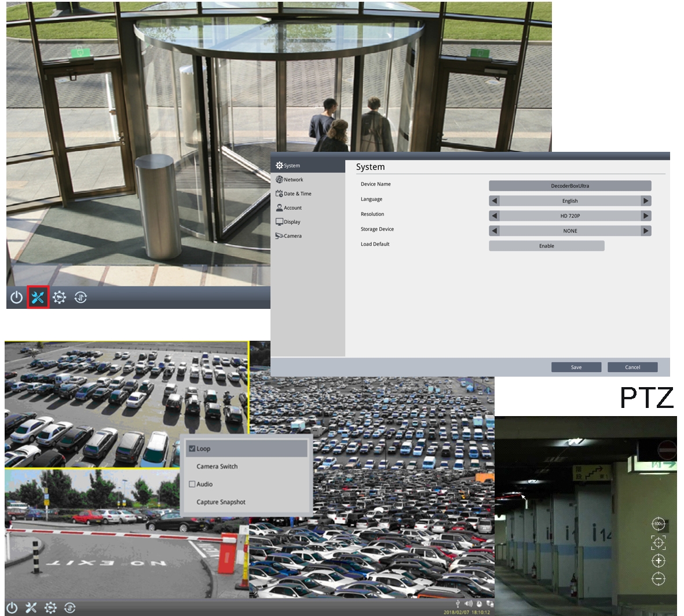Click the Cancel button
This screenshot has width=684, height=616.
click(x=632, y=367)
